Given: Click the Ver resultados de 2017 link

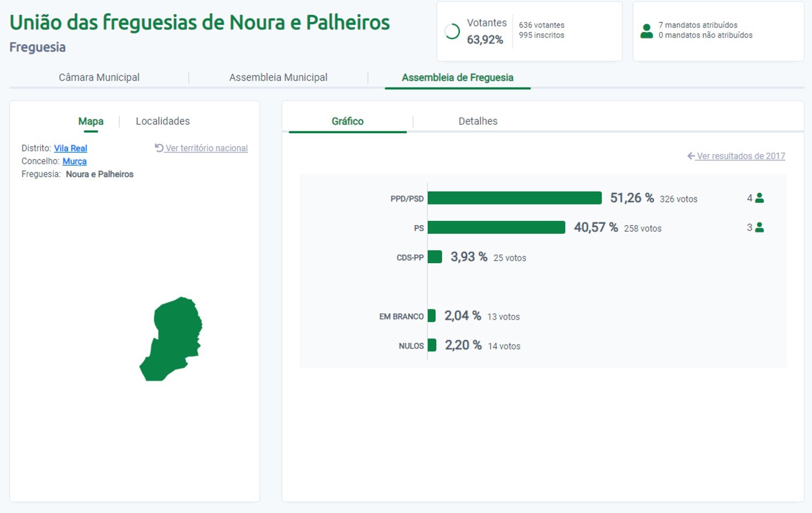Looking at the screenshot, I should tap(740, 156).
